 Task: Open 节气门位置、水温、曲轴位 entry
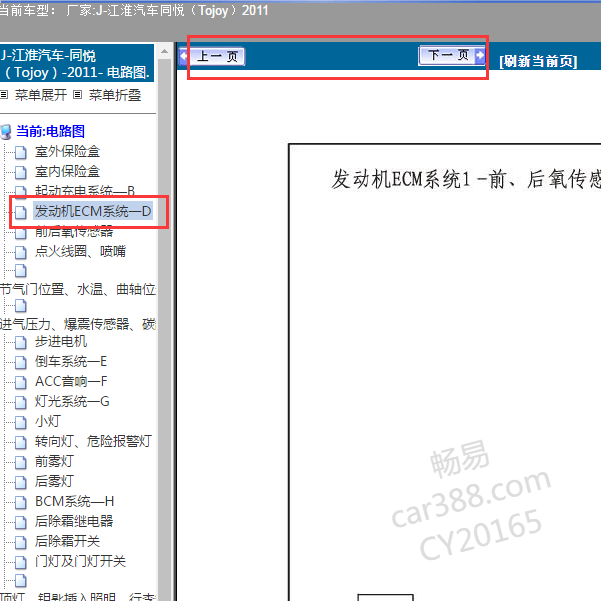[78, 289]
